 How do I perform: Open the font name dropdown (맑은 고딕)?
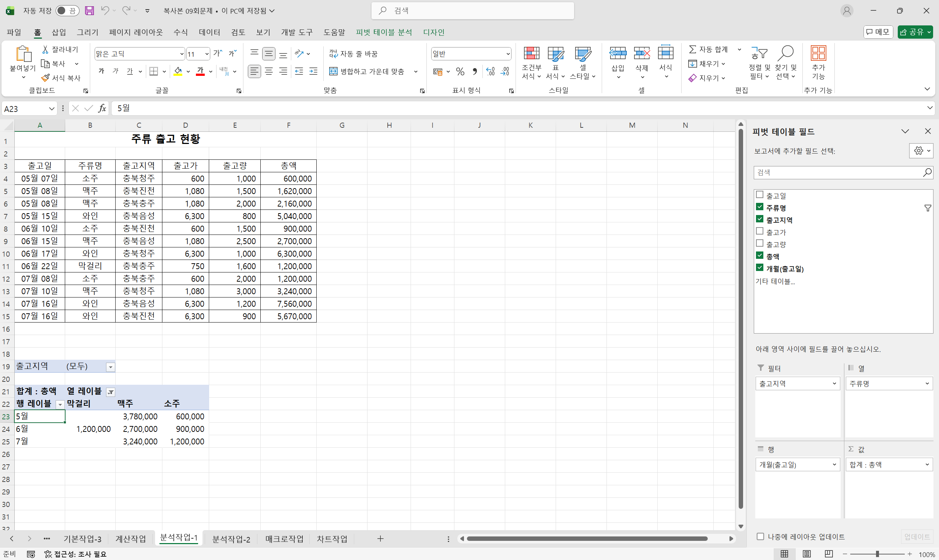click(x=182, y=54)
